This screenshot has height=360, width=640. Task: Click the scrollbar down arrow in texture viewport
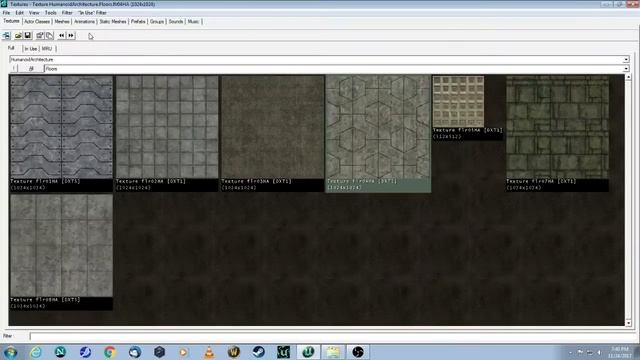628,323
